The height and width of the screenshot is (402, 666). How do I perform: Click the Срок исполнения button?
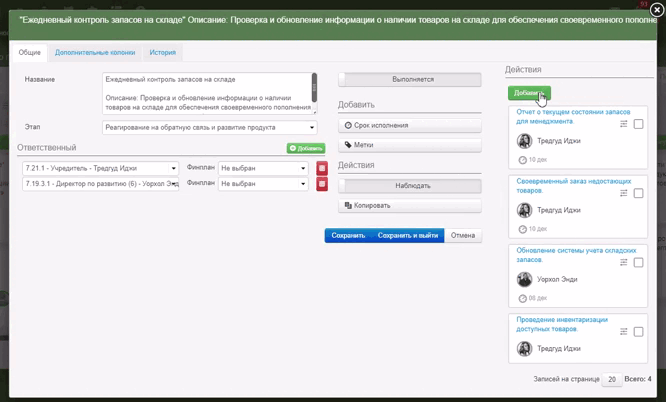click(x=410, y=125)
